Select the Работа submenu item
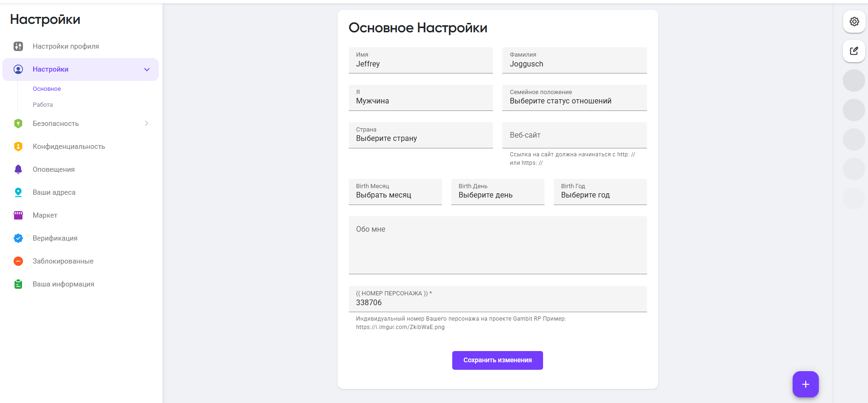The width and height of the screenshot is (868, 403). (x=43, y=105)
